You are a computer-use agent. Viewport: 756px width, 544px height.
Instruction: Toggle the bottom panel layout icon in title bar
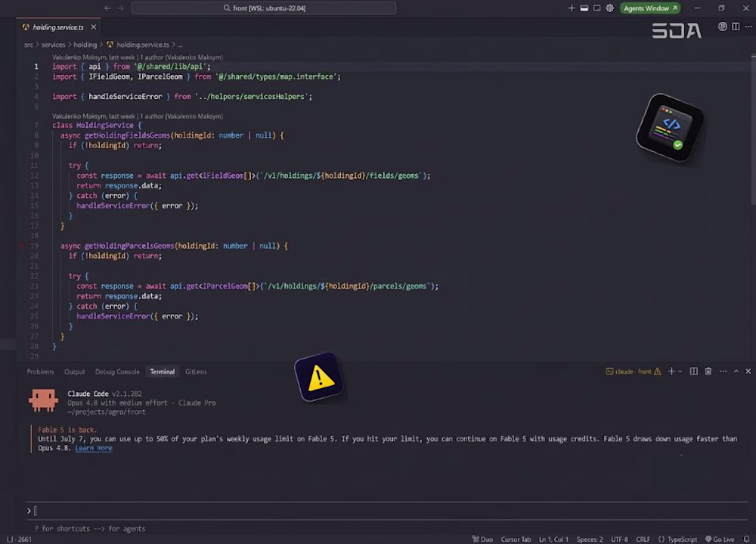point(584,8)
